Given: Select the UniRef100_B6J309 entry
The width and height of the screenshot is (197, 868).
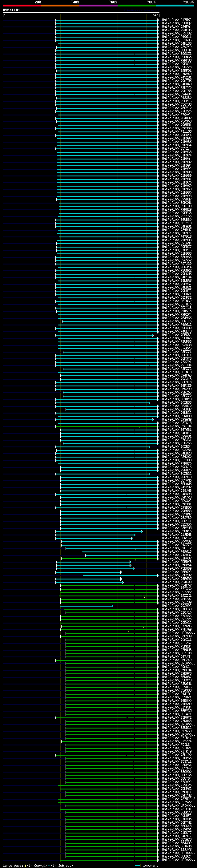Looking at the screenshot, I should [x=176, y=843].
